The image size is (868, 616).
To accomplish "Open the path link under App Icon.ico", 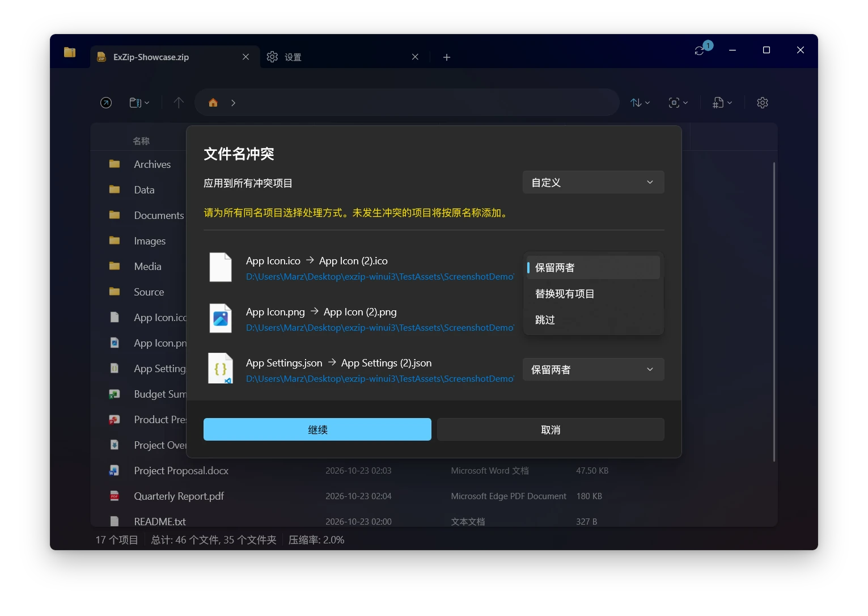I will point(380,276).
